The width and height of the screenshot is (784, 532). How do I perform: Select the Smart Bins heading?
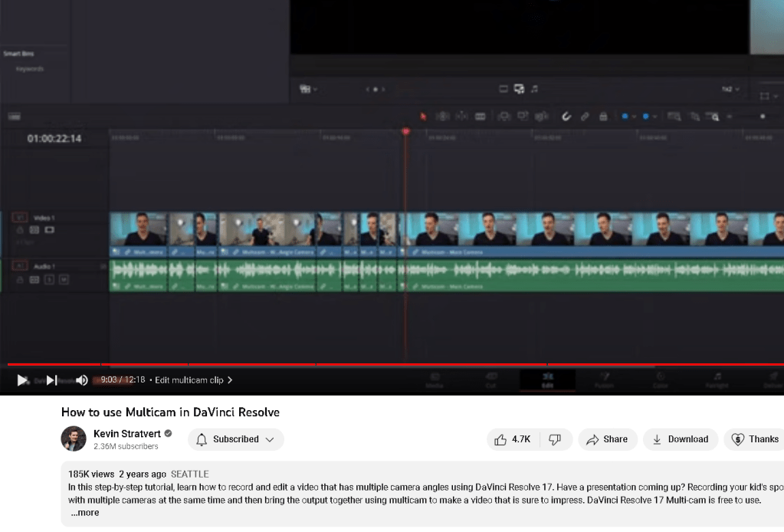(x=18, y=54)
